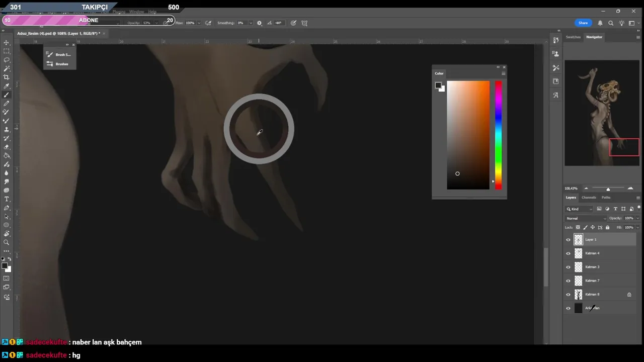Open the Discover lightbulb icon
This screenshot has width=644, height=362.
coord(622,23)
